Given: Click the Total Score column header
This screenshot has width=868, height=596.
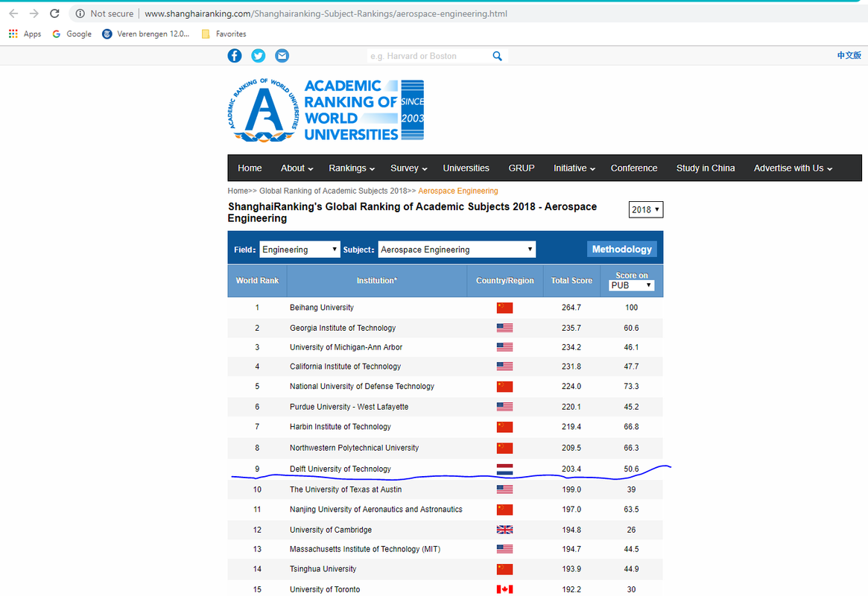Looking at the screenshot, I should [571, 281].
